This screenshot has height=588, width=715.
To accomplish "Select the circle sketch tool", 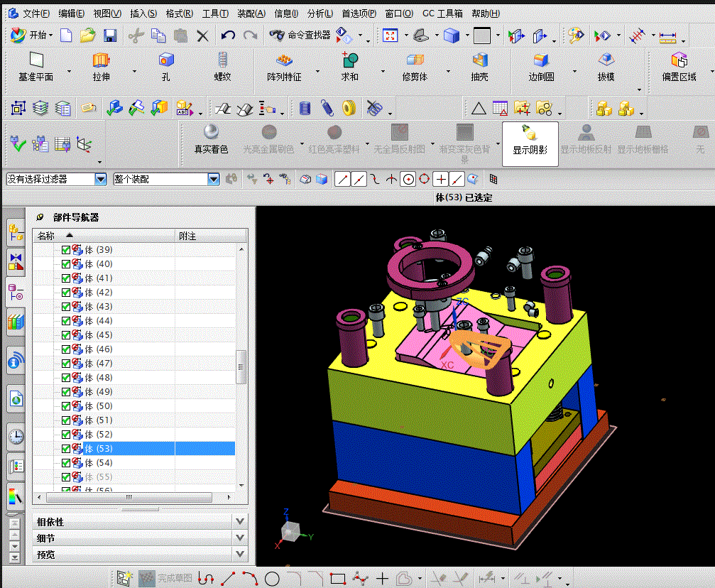I will tap(272, 579).
